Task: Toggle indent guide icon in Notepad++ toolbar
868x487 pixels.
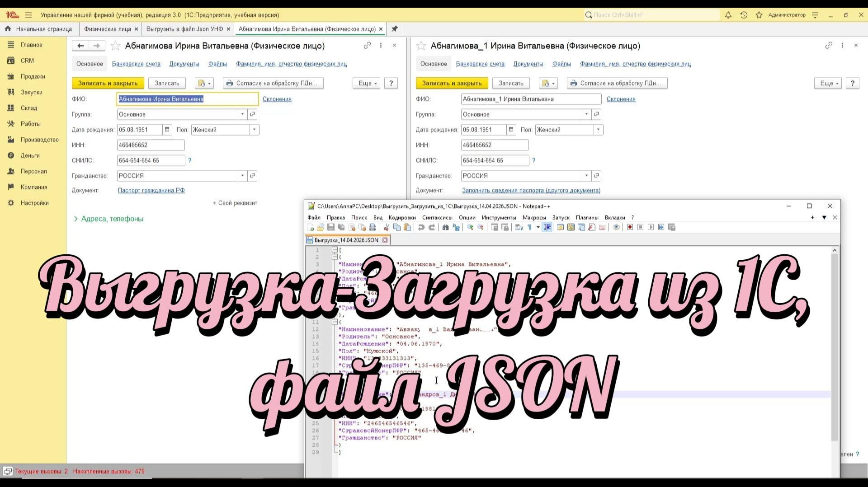Action: (547, 227)
